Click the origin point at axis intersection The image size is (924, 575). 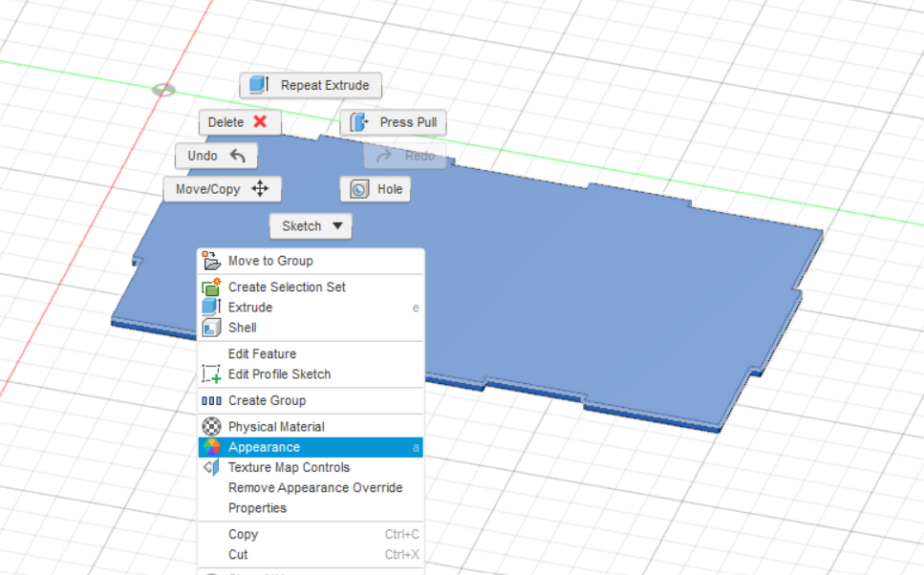pyautogui.click(x=163, y=90)
